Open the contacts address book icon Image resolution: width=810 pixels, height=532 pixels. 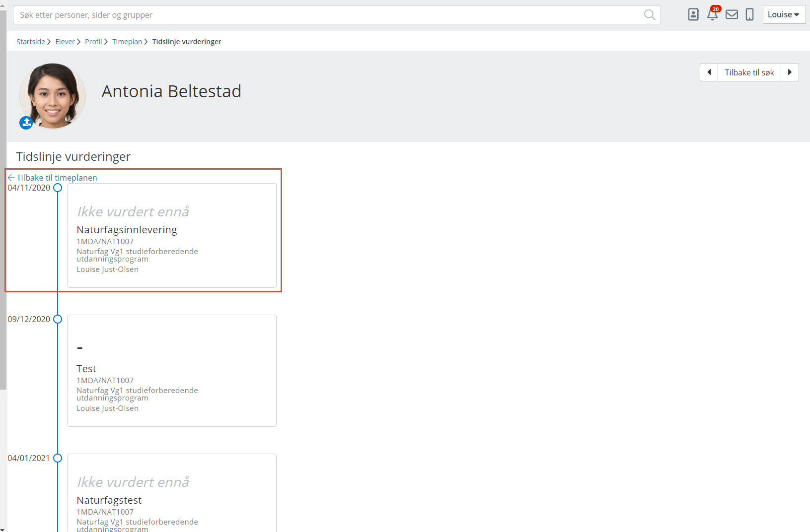(x=693, y=15)
